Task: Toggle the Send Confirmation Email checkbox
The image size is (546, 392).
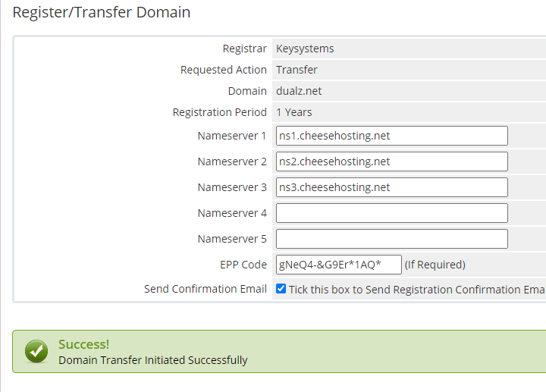Action: coord(281,289)
